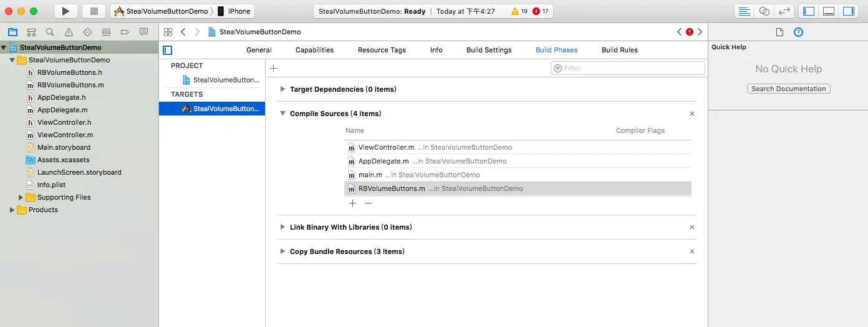This screenshot has width=868, height=327.
Task: Open the Find navigator magnifier icon
Action: [50, 32]
